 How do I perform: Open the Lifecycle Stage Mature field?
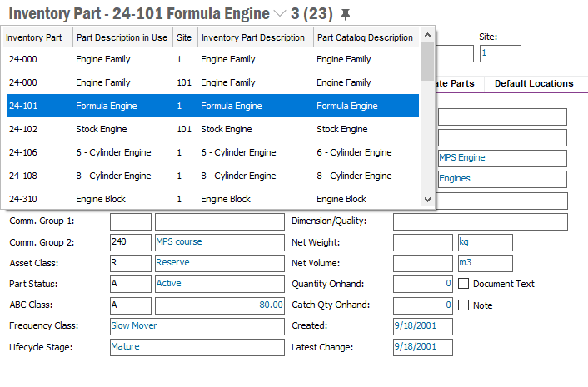tap(197, 346)
